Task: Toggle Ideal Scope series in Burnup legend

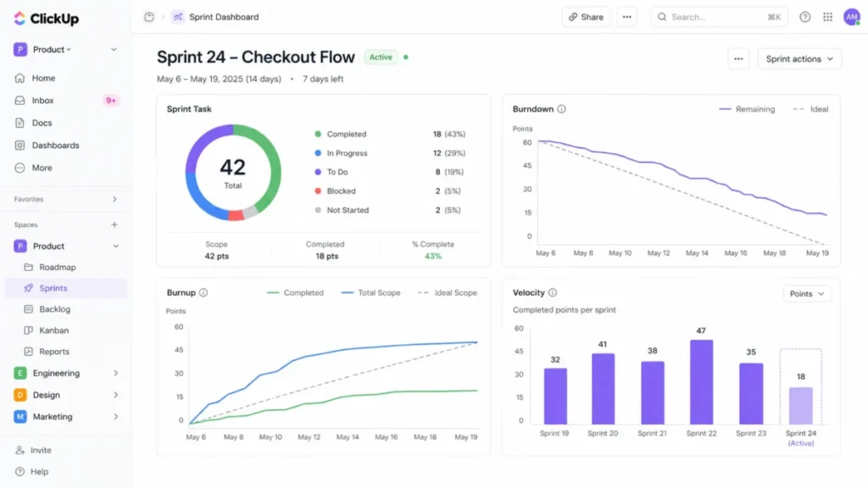Action: coord(448,292)
